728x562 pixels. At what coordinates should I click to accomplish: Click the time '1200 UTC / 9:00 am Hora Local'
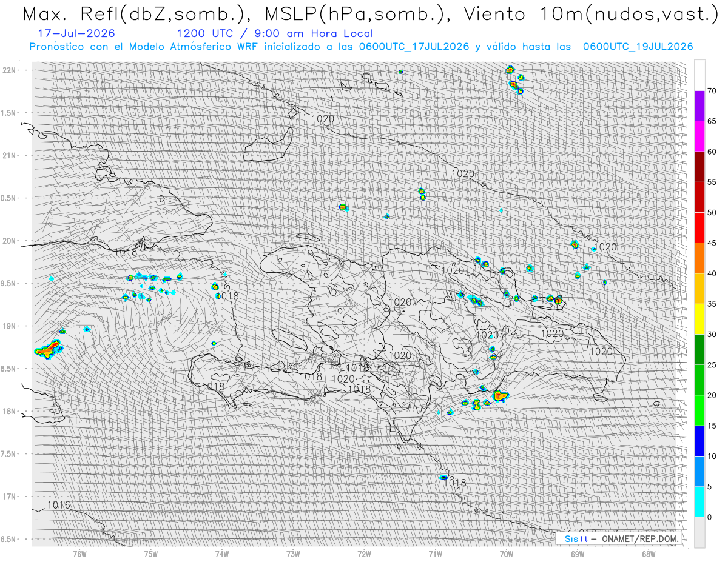[x=275, y=34]
